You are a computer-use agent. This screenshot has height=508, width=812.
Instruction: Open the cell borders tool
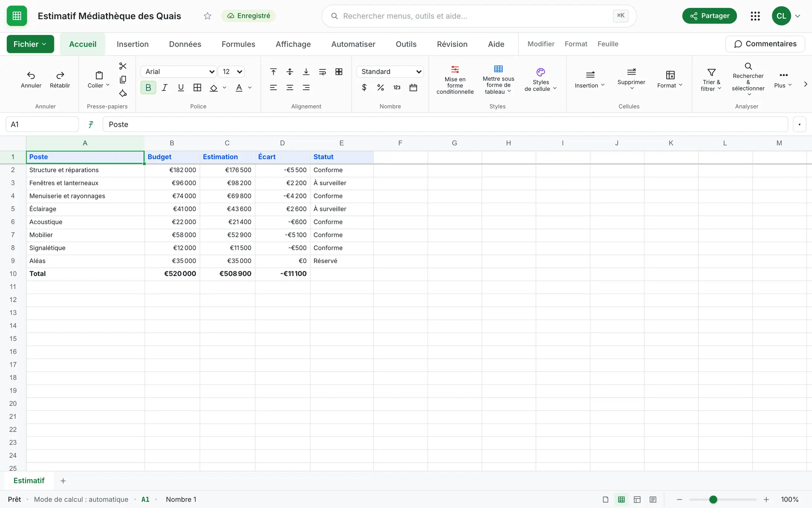point(197,88)
